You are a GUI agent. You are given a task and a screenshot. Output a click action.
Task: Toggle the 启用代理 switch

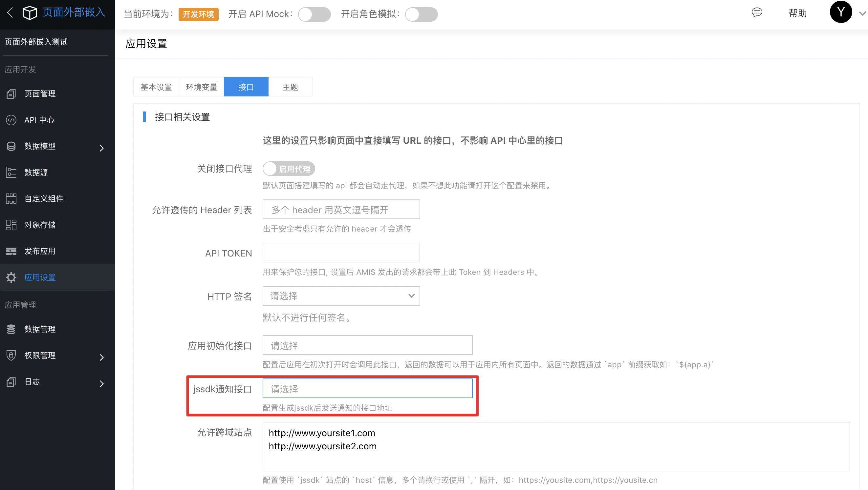tap(289, 169)
